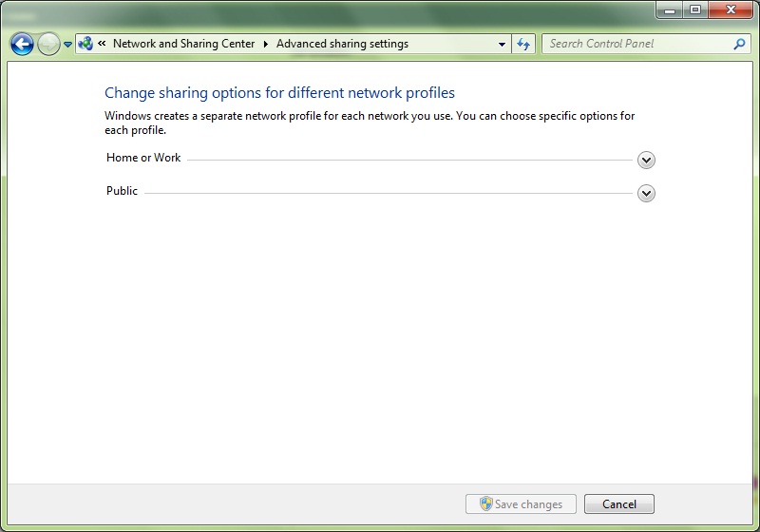Click the Search Control Panel field
760x532 pixels.
(636, 44)
